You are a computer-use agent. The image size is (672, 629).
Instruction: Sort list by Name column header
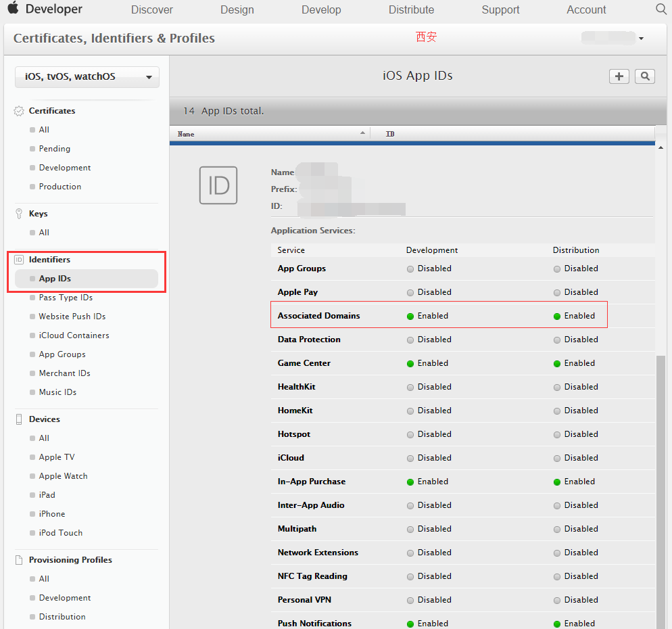(269, 134)
